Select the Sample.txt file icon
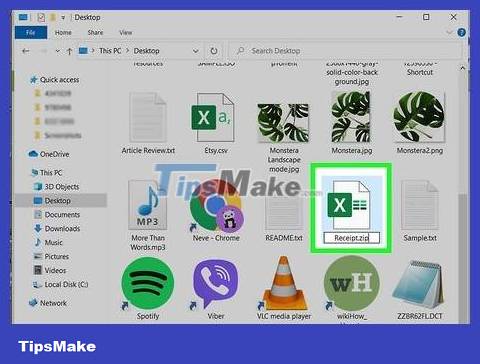 click(x=420, y=205)
